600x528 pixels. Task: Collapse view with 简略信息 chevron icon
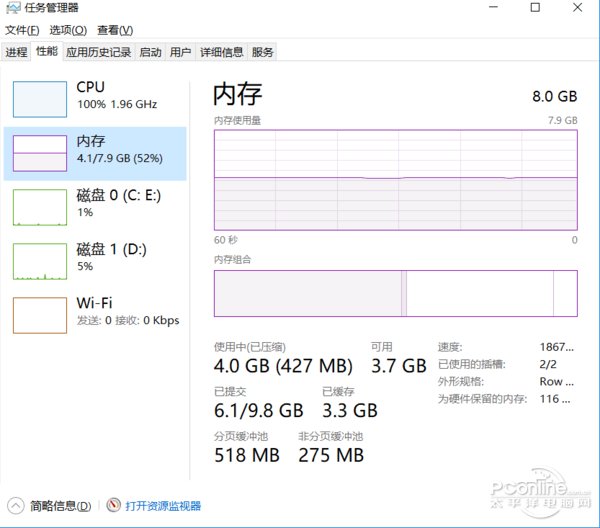pyautogui.click(x=16, y=506)
